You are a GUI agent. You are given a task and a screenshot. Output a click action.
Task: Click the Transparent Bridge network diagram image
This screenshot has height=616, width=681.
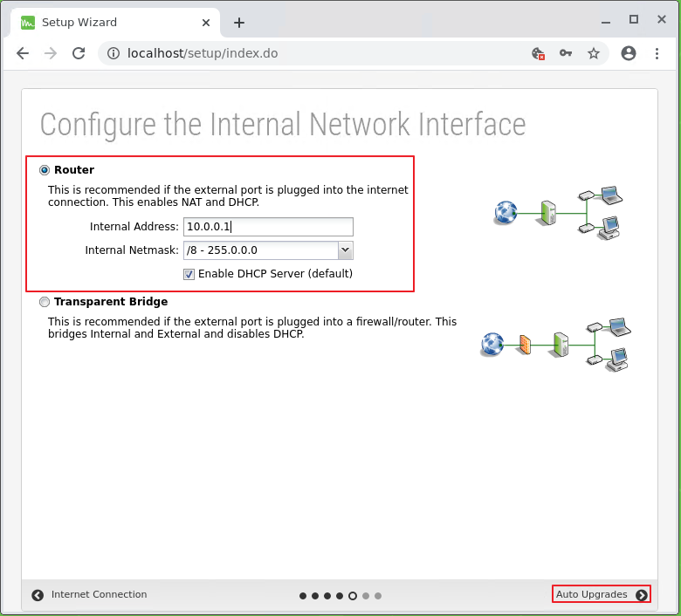pyautogui.click(x=555, y=345)
